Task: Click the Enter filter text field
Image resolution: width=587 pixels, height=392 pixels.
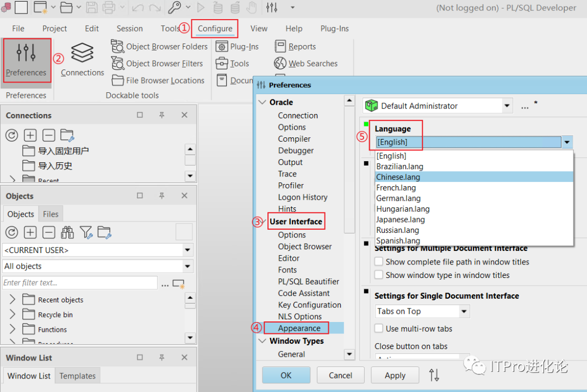Action: click(80, 283)
